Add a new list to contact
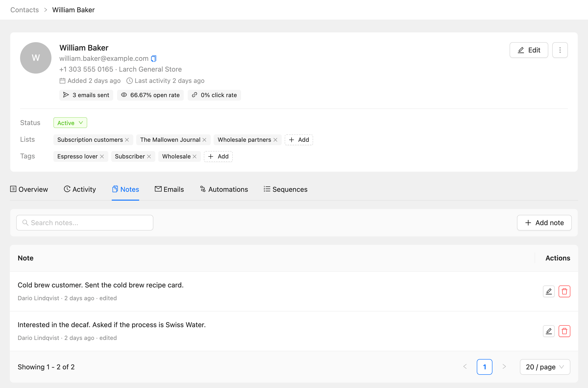Image resolution: width=588 pixels, height=388 pixels. [299, 140]
